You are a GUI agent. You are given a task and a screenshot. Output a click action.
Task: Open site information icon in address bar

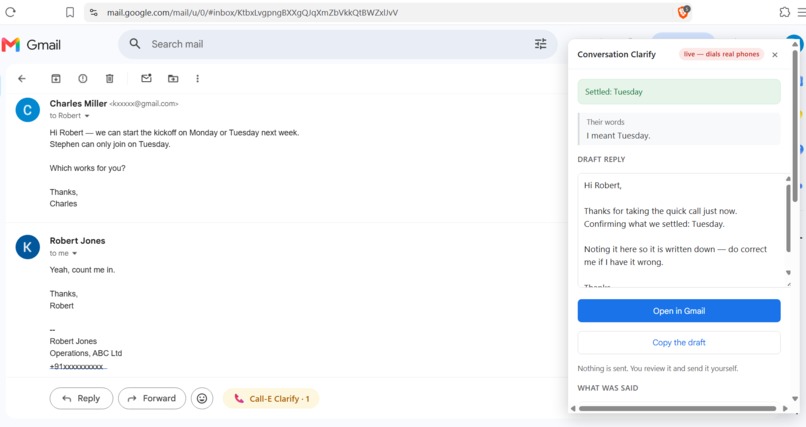tap(94, 12)
